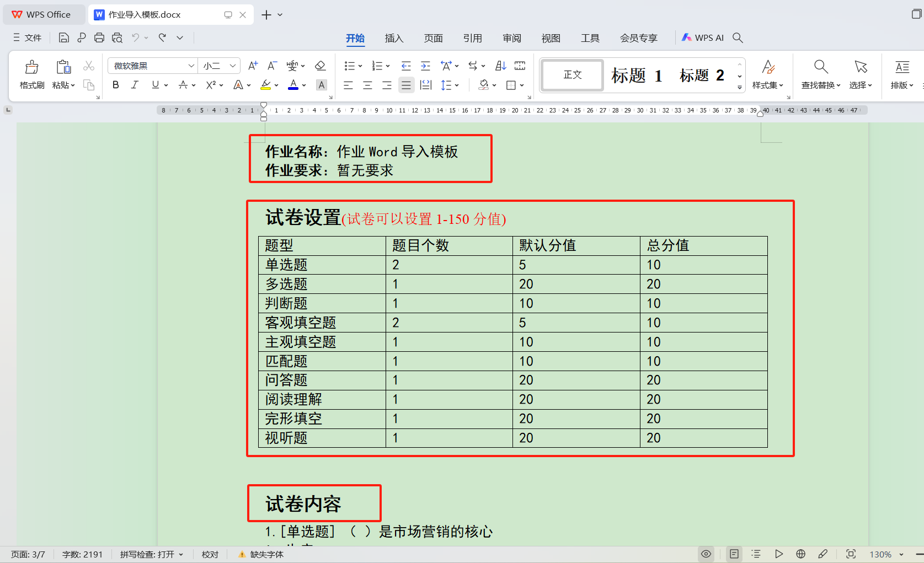Toggle center text alignment
Image resolution: width=924 pixels, height=563 pixels.
pyautogui.click(x=367, y=84)
